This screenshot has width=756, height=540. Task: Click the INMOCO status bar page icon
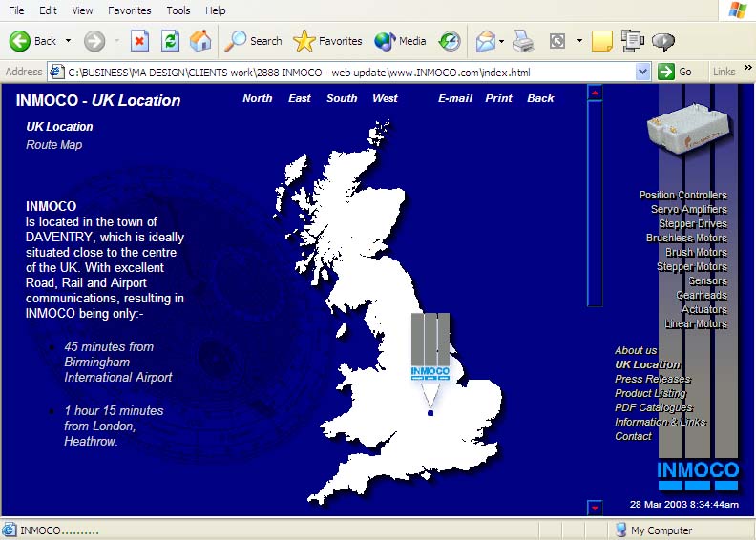9,530
